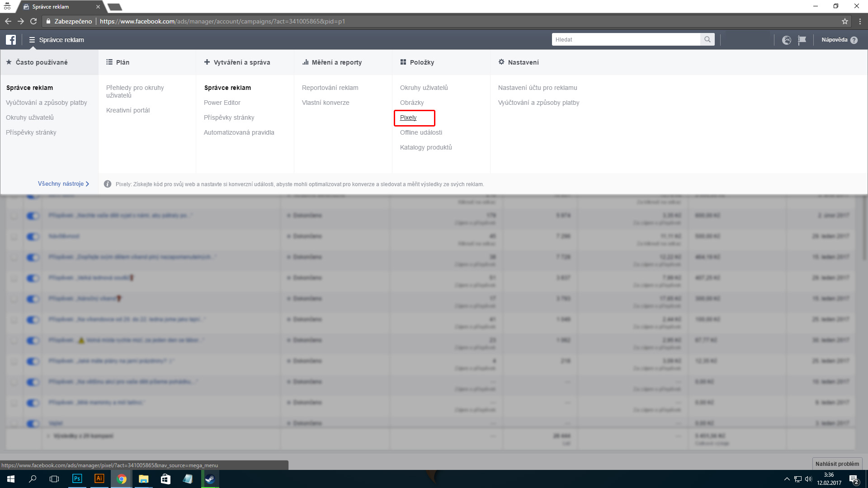The image size is (868, 488).
Task: Click the Vytváření a správa heading
Action: (237, 62)
